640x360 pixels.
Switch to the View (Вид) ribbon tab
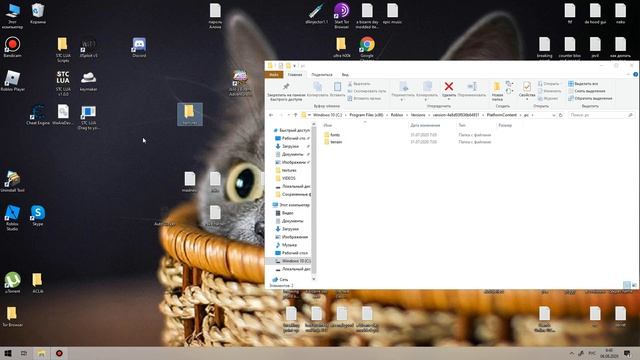pos(345,75)
